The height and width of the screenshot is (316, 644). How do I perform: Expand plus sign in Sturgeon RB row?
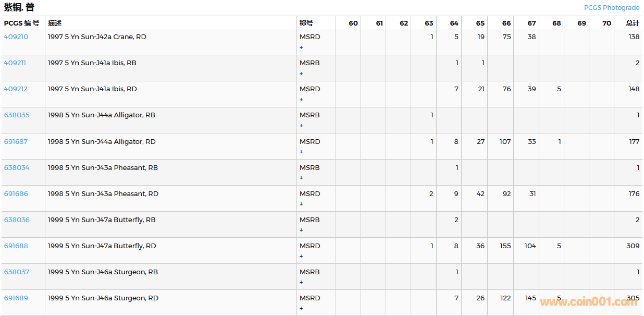pos(301,282)
